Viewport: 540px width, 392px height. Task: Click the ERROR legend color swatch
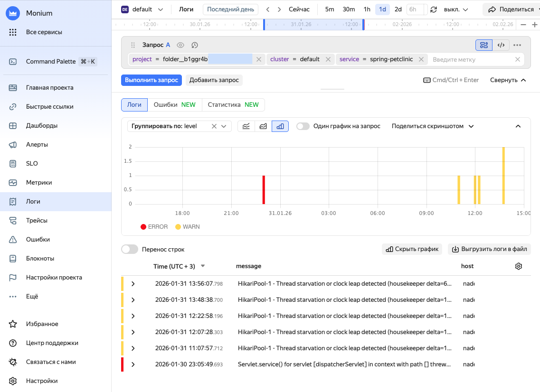point(143,227)
